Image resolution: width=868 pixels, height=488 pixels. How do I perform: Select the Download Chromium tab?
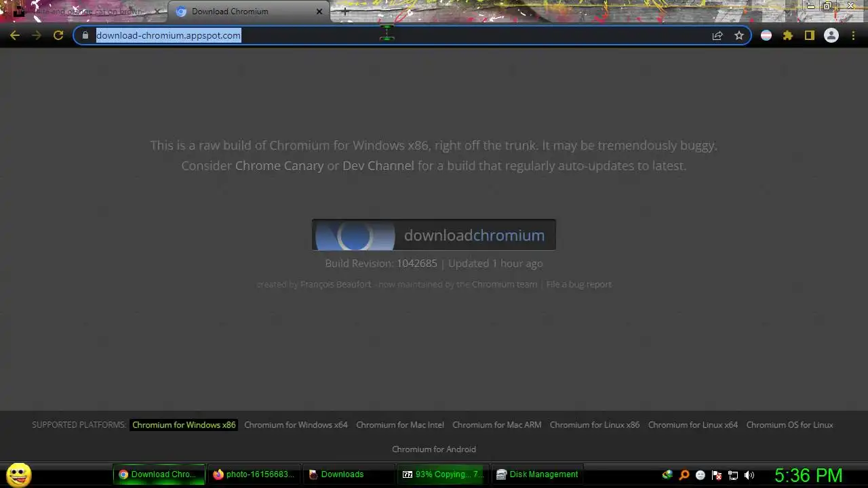pyautogui.click(x=249, y=12)
